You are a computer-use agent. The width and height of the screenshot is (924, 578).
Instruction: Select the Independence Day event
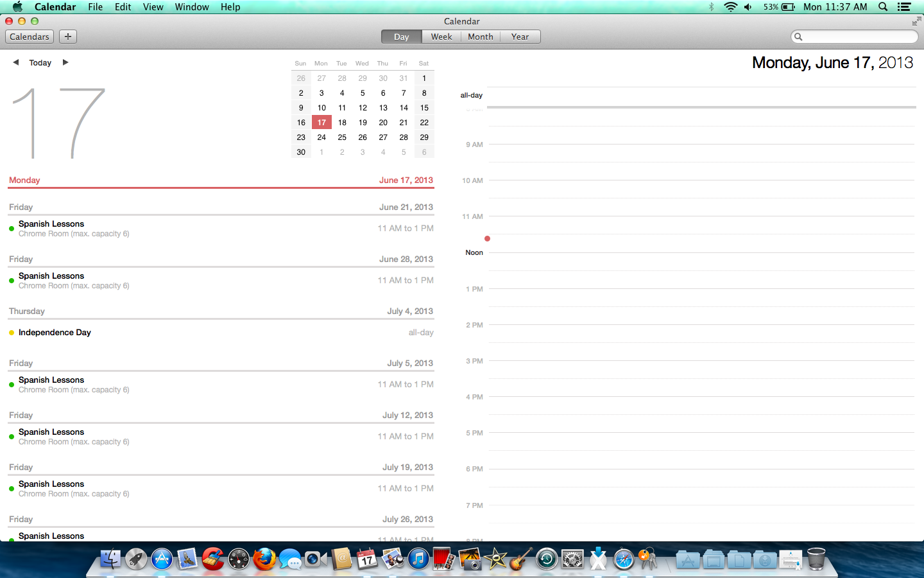55,333
